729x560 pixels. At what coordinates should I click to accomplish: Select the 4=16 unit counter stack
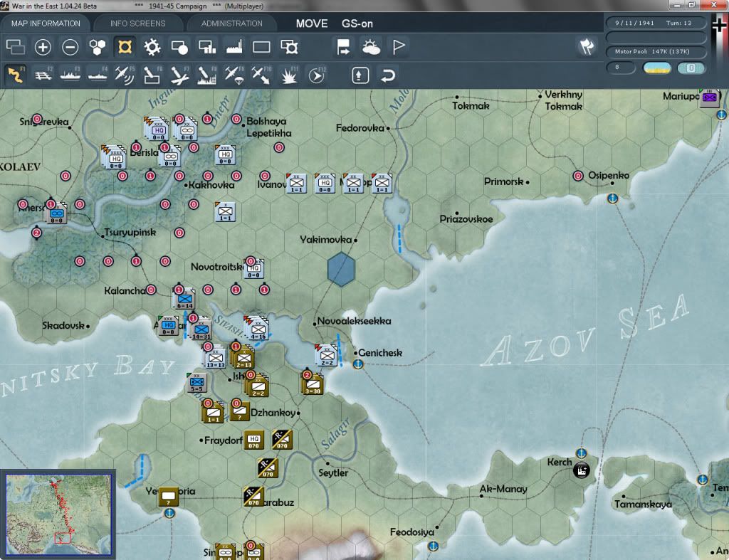click(x=257, y=329)
